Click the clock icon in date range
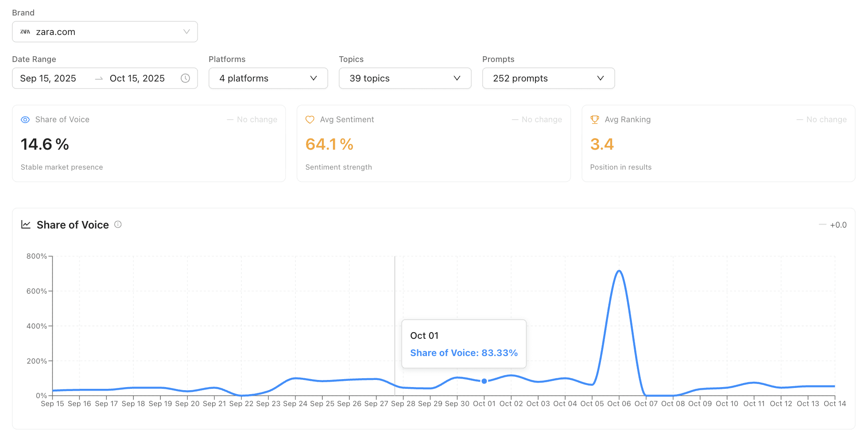Image resolution: width=868 pixels, height=434 pixels. tap(186, 78)
